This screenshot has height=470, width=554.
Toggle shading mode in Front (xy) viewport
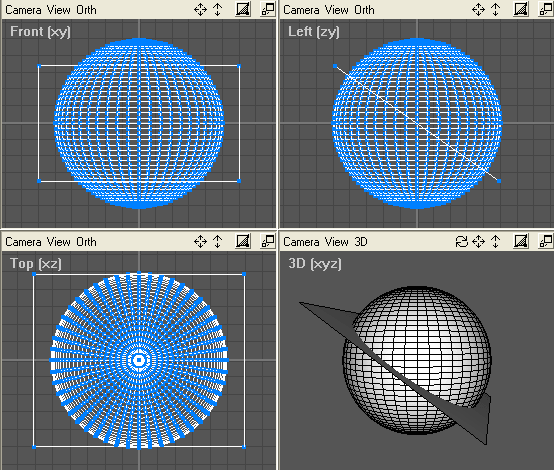point(243,9)
